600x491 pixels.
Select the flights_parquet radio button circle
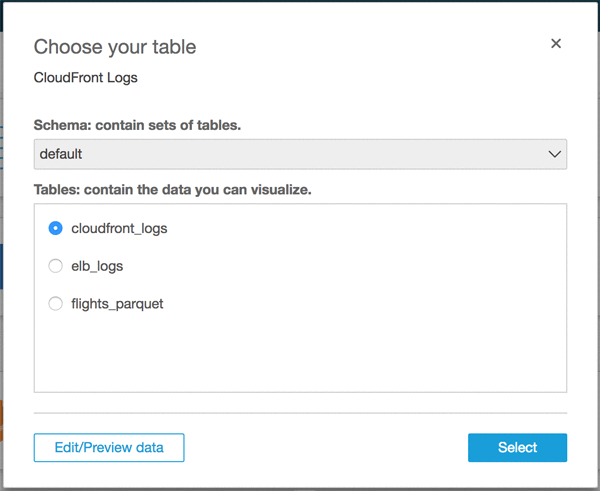56,303
